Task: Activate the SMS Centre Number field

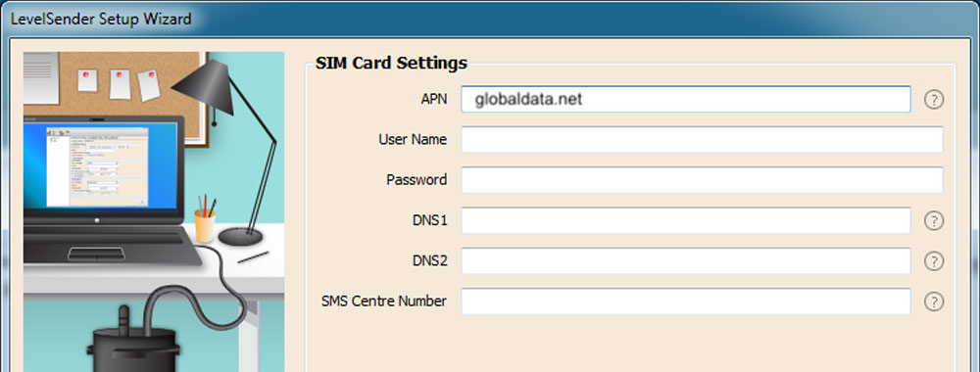Action: pyautogui.click(x=686, y=302)
